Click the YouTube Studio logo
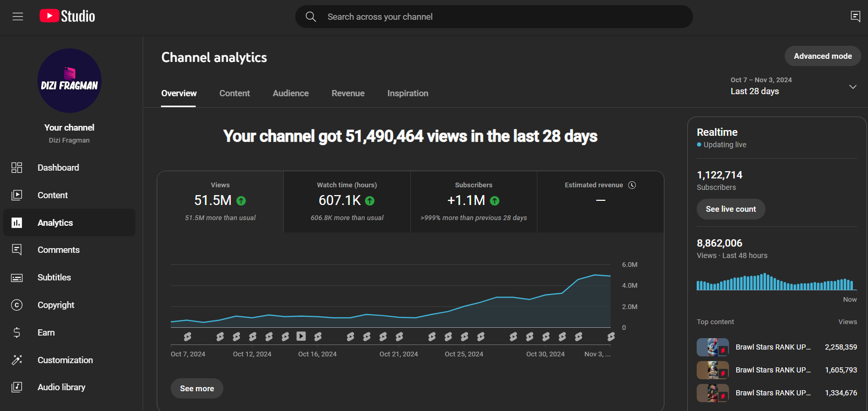Screen dimensions: 868x411 [x=67, y=16]
